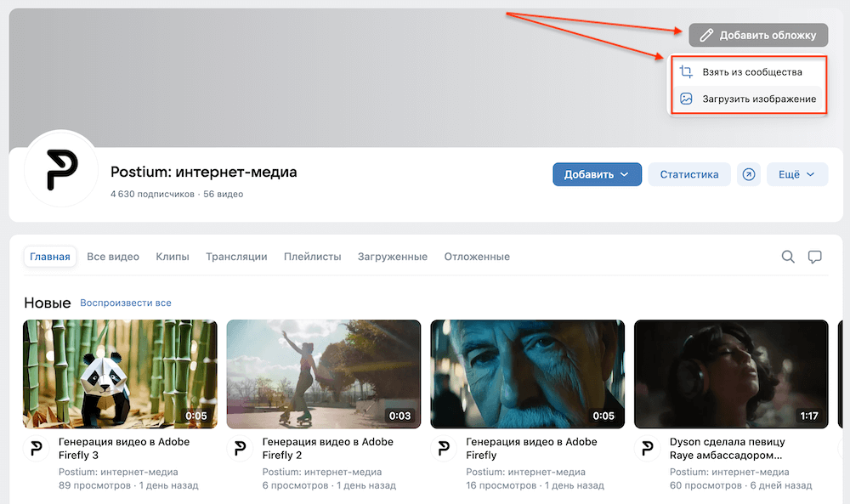Click the 1:17 duration badge
Screen dimensions: 850x504
pyautogui.click(x=809, y=416)
